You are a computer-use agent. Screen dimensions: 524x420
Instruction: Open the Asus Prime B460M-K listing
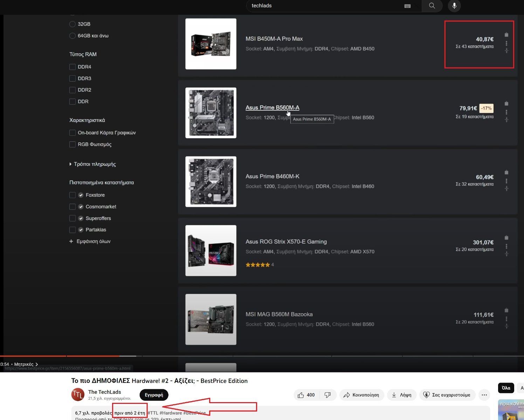pyautogui.click(x=273, y=176)
